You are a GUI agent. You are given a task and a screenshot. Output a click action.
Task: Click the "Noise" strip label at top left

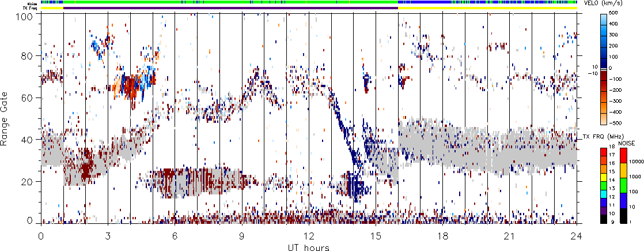tap(33, 3)
